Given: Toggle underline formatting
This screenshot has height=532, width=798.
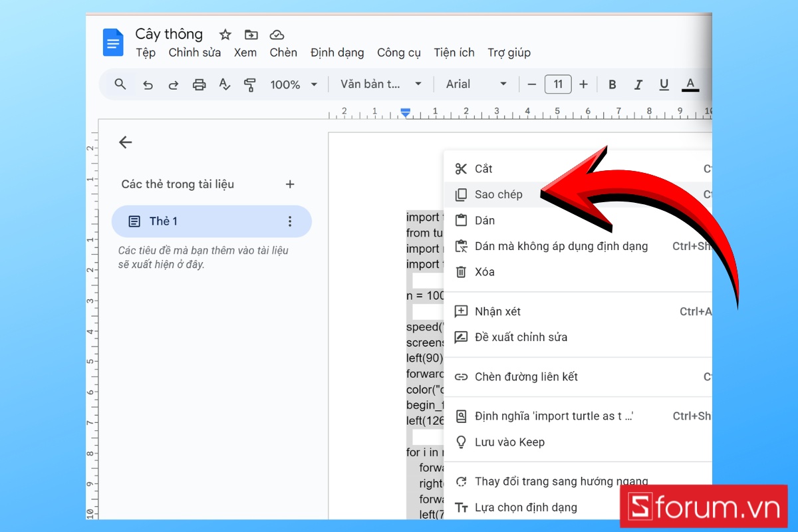Looking at the screenshot, I should click(x=664, y=84).
